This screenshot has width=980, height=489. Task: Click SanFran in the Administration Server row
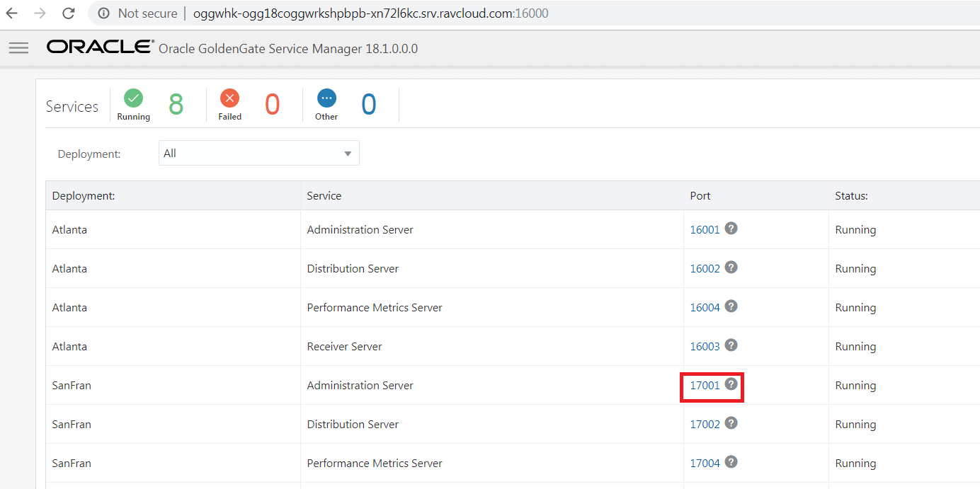point(72,386)
